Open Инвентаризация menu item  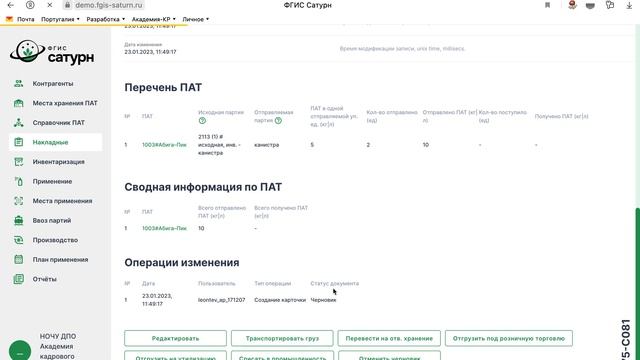pyautogui.click(x=58, y=162)
